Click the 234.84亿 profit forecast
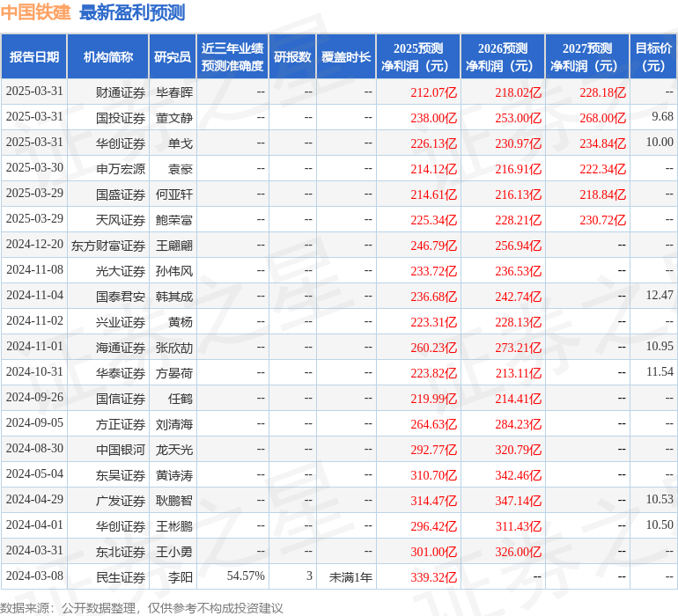This screenshot has width=678, height=616. coord(603,143)
